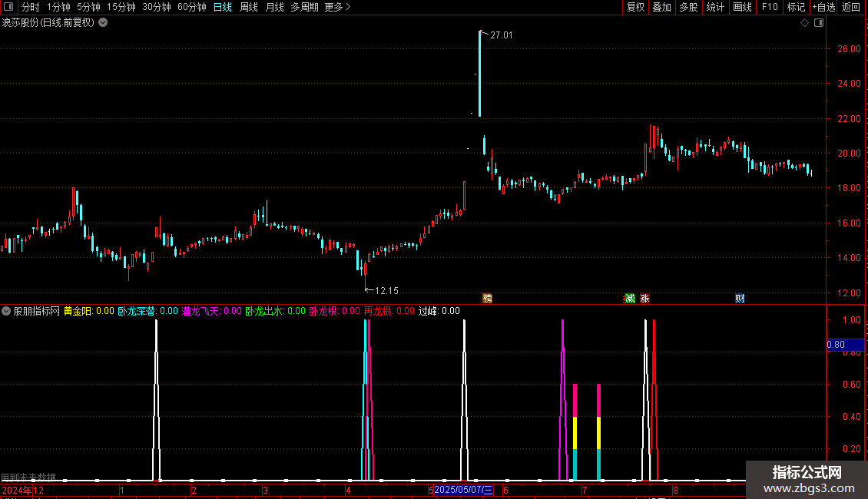The width and height of the screenshot is (868, 499).
Task: Select the 60分钟 period
Action: (192, 7)
